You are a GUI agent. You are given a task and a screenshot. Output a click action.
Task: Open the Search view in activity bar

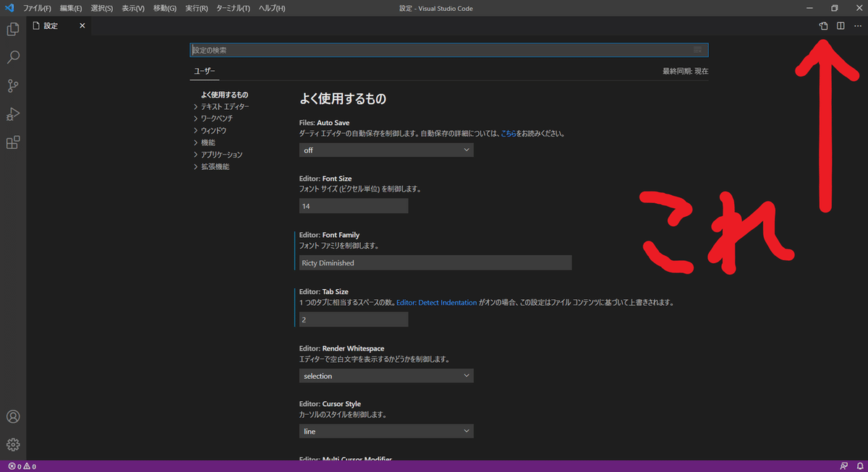coord(13,58)
